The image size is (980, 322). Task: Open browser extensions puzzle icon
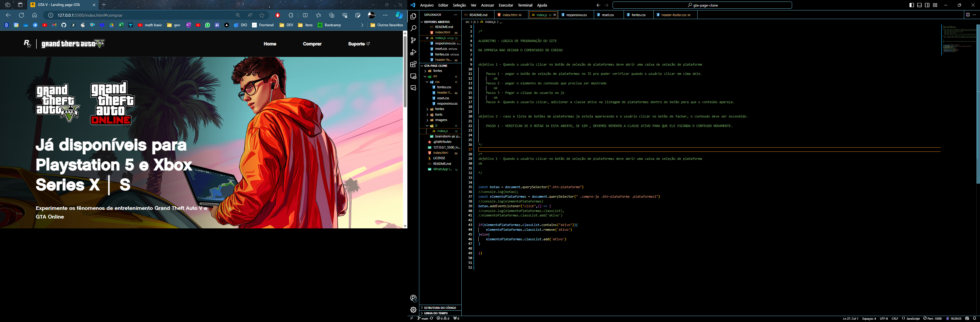coord(291,15)
